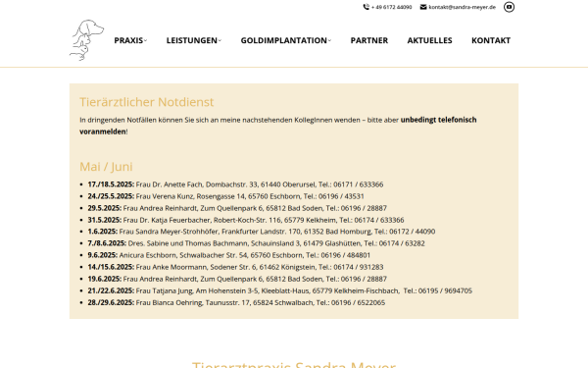
Task: Select the 24./25.5.2025 Verena Kunz entry
Action: (225, 196)
